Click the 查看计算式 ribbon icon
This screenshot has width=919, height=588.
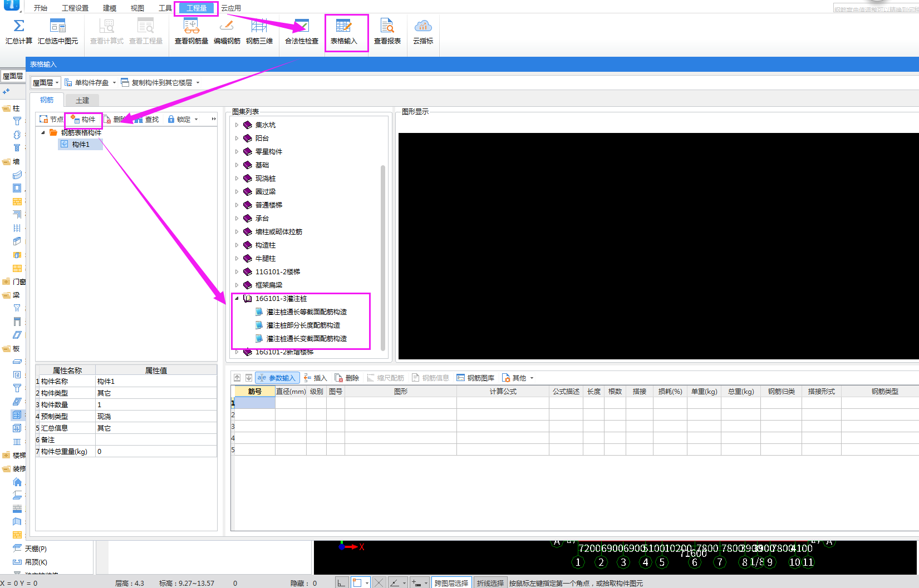pos(107,32)
